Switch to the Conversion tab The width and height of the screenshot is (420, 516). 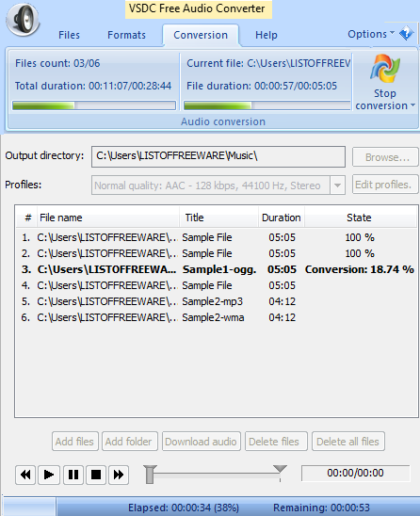[201, 35]
